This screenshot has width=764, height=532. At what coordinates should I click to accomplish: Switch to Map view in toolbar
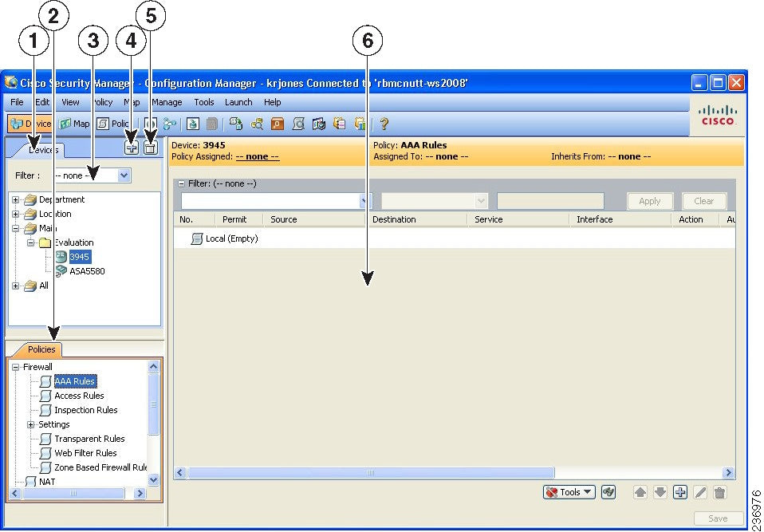click(75, 124)
